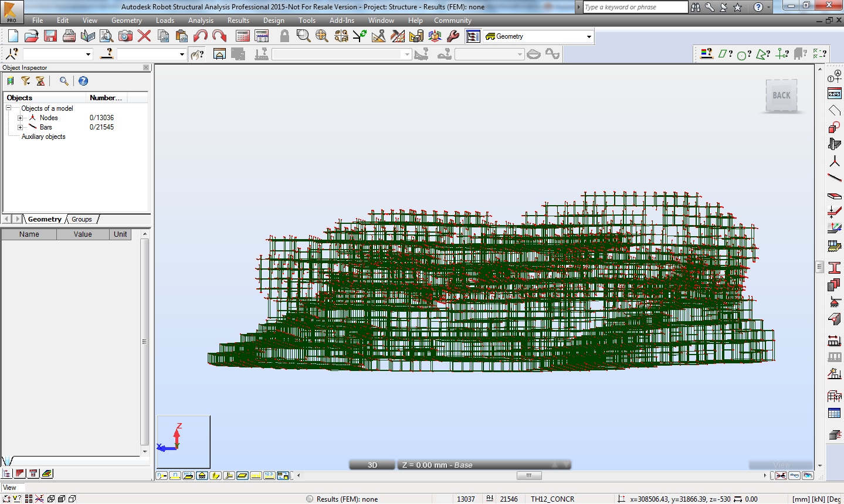Open the I-section bar sections tool
This screenshot has height=504, width=844.
tap(835, 267)
